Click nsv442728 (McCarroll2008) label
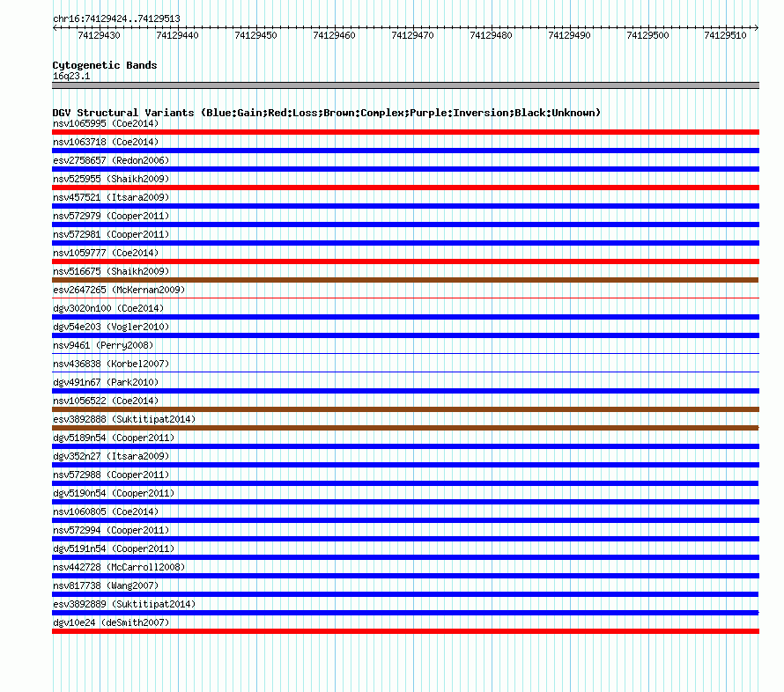This screenshot has width=784, height=692. tap(119, 567)
